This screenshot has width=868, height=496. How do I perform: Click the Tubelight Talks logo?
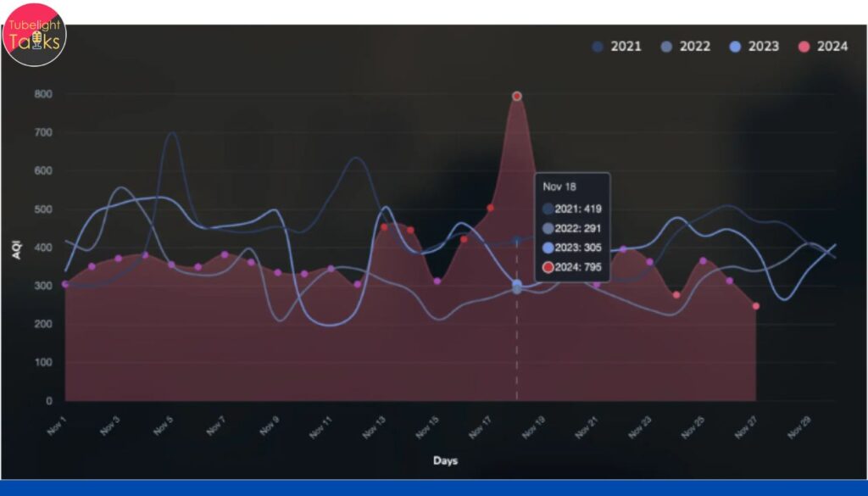click(x=36, y=34)
